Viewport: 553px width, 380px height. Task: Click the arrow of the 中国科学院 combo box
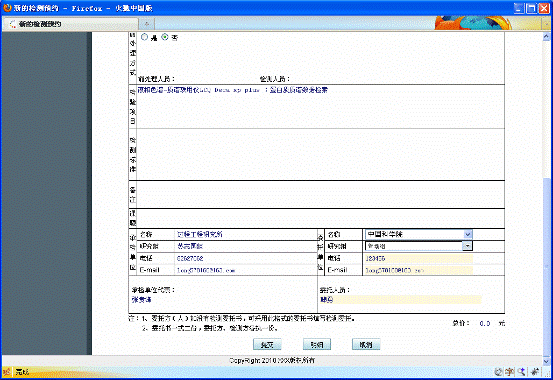(468, 234)
